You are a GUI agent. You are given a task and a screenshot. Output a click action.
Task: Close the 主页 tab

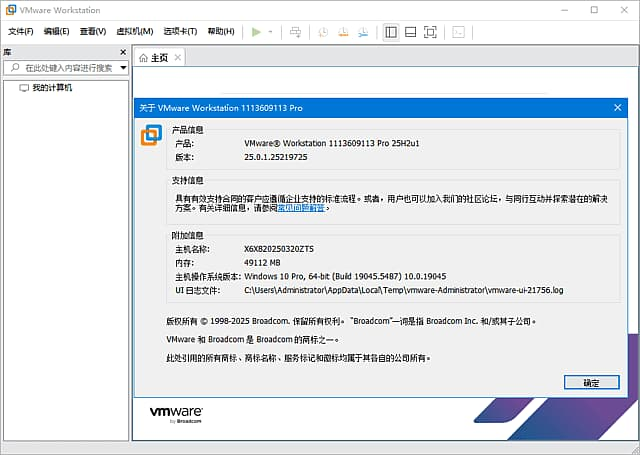tap(178, 58)
